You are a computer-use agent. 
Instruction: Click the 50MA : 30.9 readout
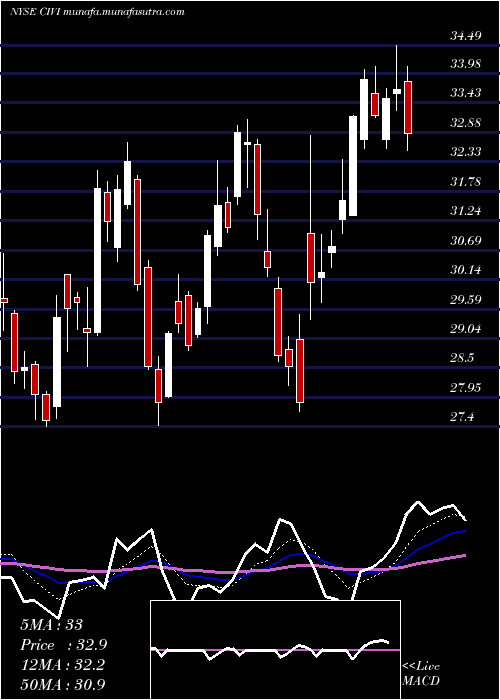pos(62,685)
